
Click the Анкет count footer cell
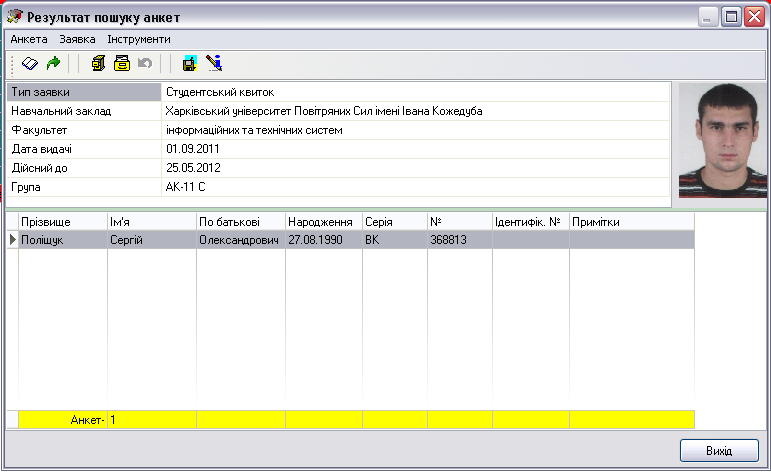click(63, 420)
